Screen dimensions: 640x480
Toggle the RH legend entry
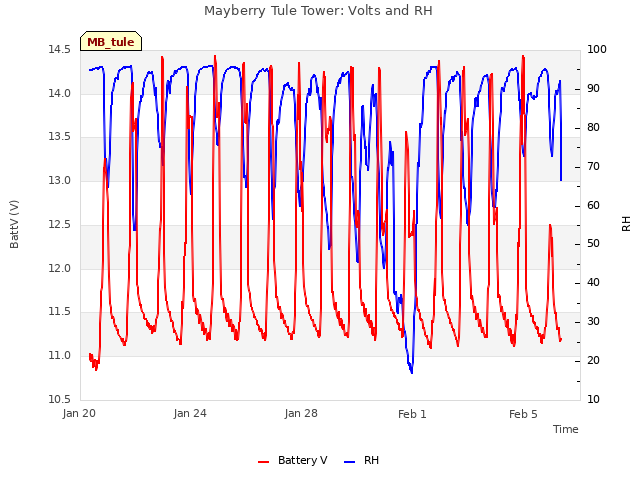[361, 460]
